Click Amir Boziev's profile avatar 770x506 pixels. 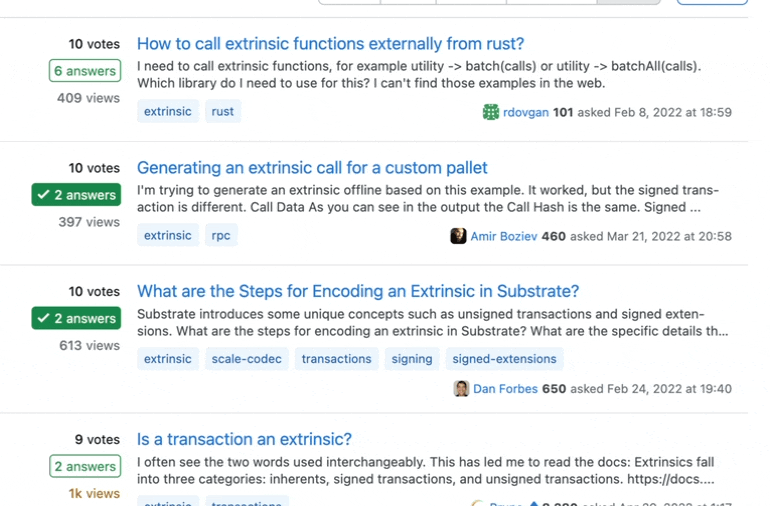[458, 236]
